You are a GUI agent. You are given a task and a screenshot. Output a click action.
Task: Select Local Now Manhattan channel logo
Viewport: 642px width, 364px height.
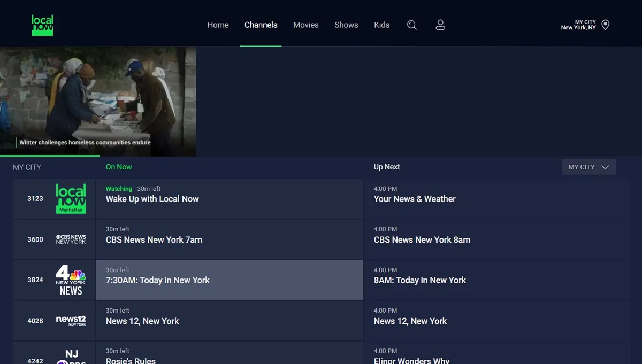pyautogui.click(x=71, y=199)
